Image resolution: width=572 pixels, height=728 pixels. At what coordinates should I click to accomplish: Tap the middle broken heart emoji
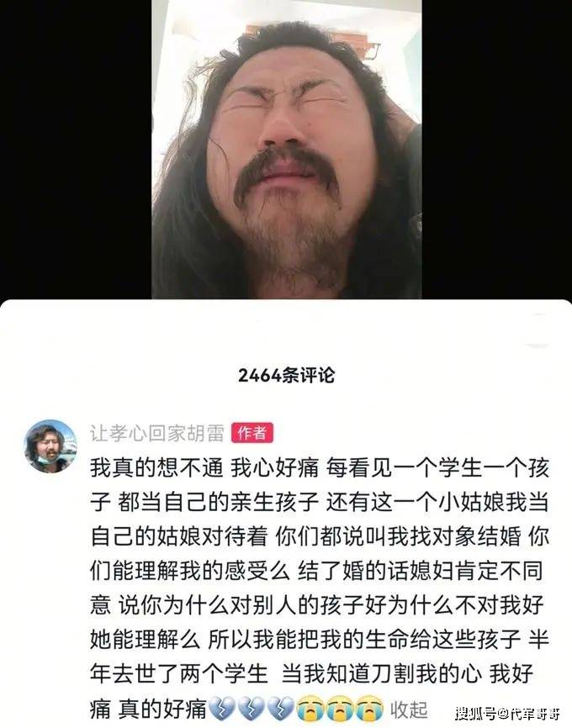[251, 709]
